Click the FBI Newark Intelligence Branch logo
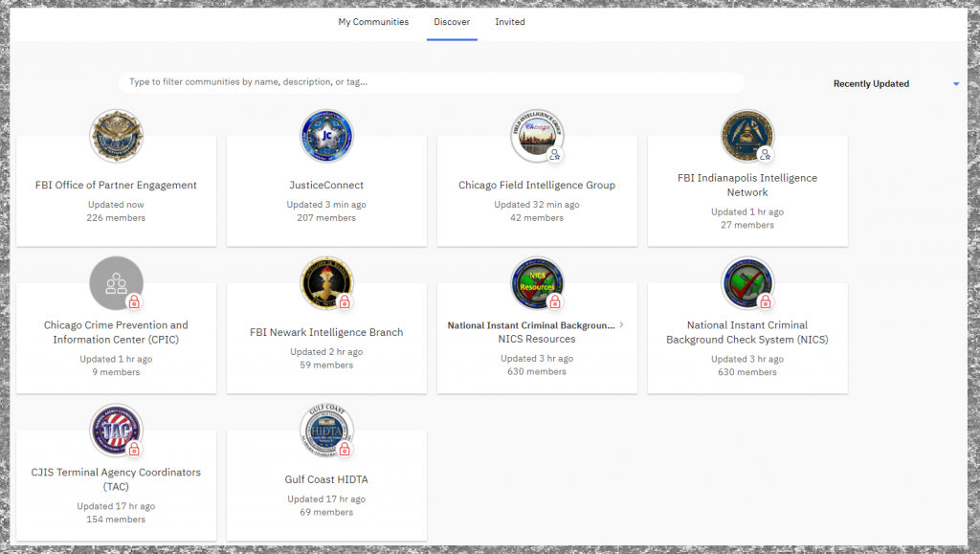The width and height of the screenshot is (980, 554). point(326,283)
